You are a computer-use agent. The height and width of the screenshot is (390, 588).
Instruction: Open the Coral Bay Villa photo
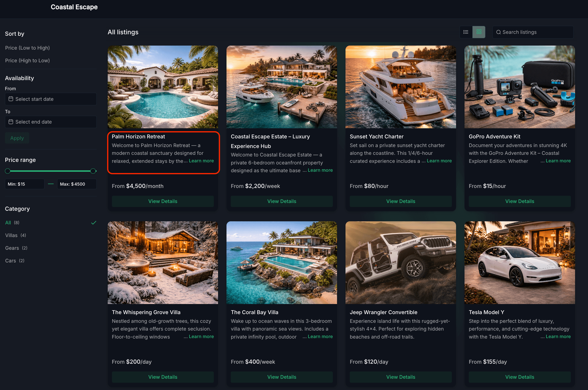[282, 263]
